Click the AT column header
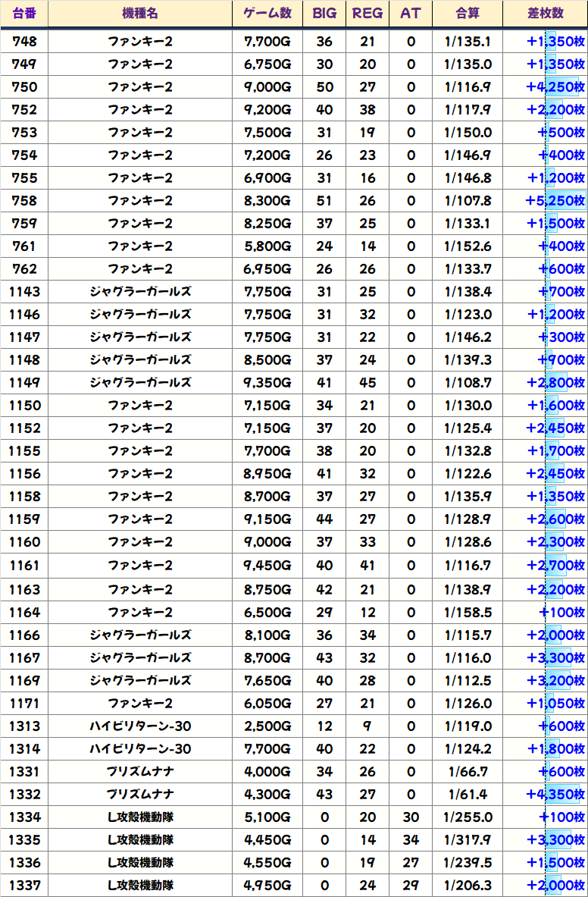Viewport: 588px width, 897px height. coord(411,14)
